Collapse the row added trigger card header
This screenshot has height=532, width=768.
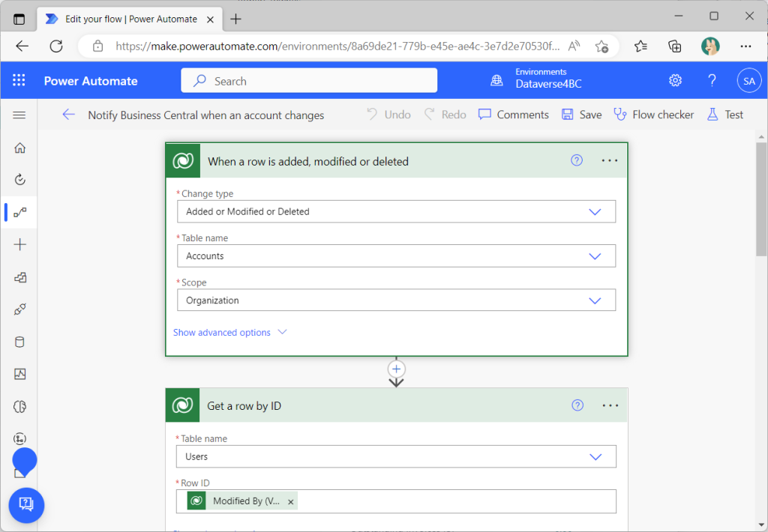(396, 160)
